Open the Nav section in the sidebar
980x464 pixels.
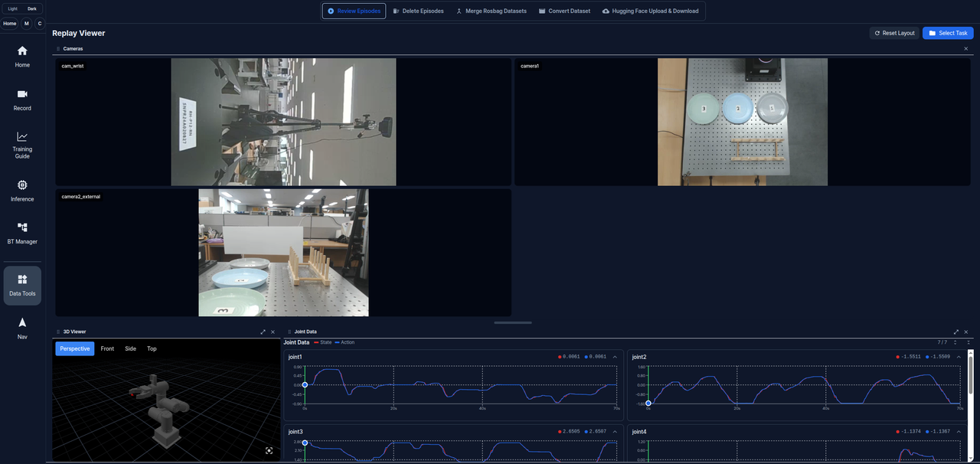[22, 328]
